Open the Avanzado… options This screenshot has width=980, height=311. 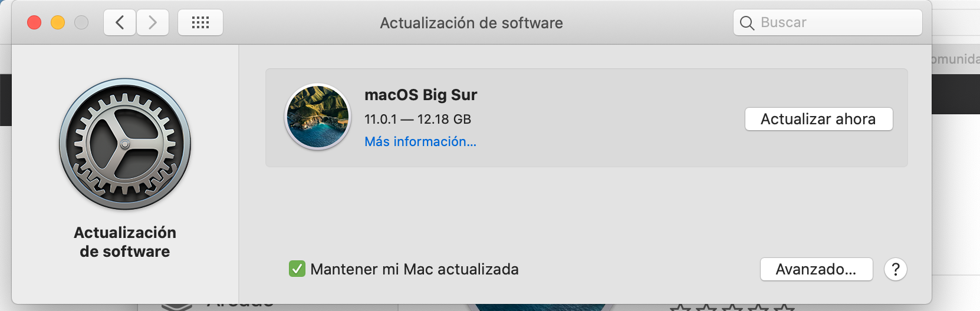point(816,270)
